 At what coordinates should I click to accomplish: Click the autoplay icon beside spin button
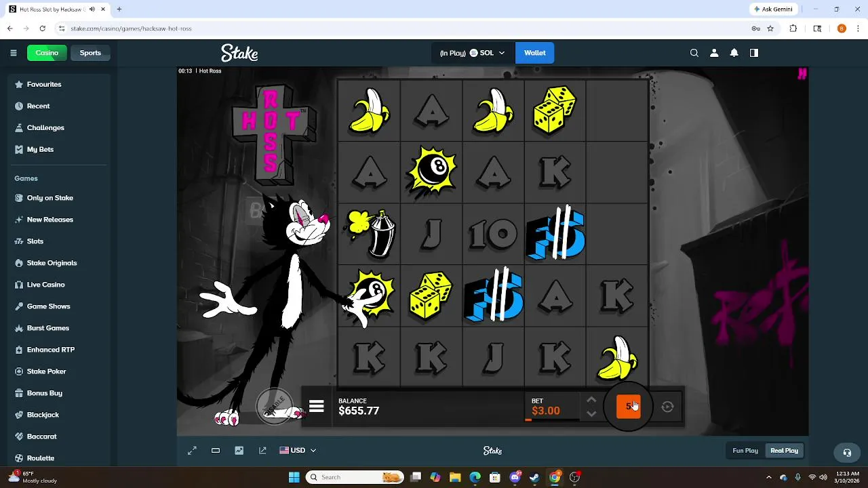(667, 407)
